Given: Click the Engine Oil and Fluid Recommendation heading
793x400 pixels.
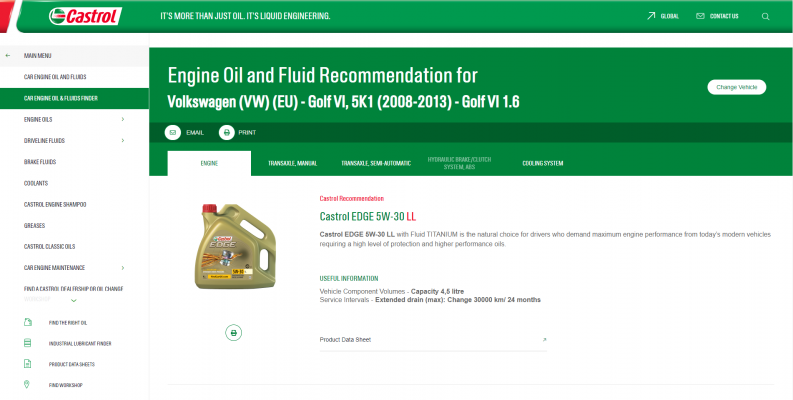Looking at the screenshot, I should [x=322, y=75].
